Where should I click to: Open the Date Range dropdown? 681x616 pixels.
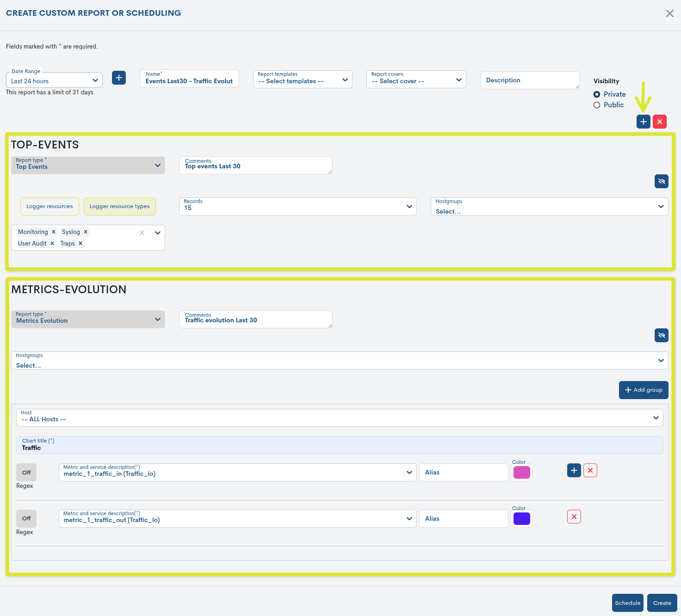point(55,80)
